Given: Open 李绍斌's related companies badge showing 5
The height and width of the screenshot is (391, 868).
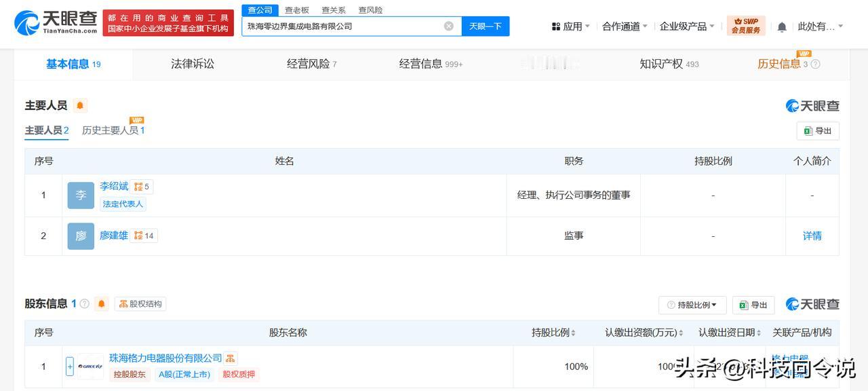Looking at the screenshot, I should point(142,187).
